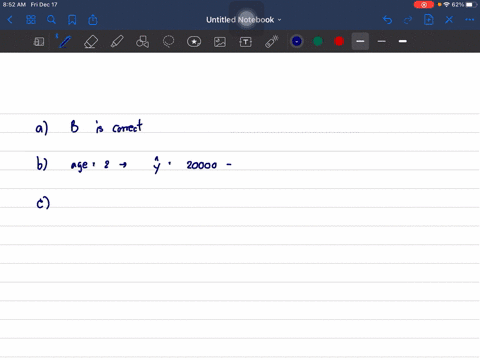Tap the battery status icon
Viewport: 480px width, 360px height.
pyautogui.click(x=470, y=5)
